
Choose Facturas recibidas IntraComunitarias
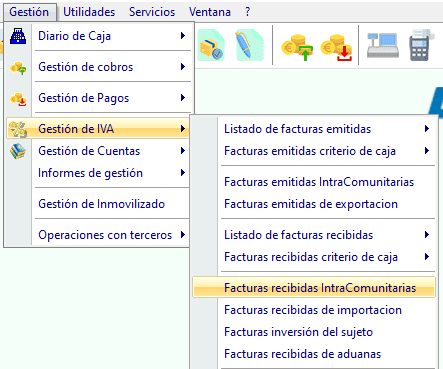pyautogui.click(x=314, y=288)
